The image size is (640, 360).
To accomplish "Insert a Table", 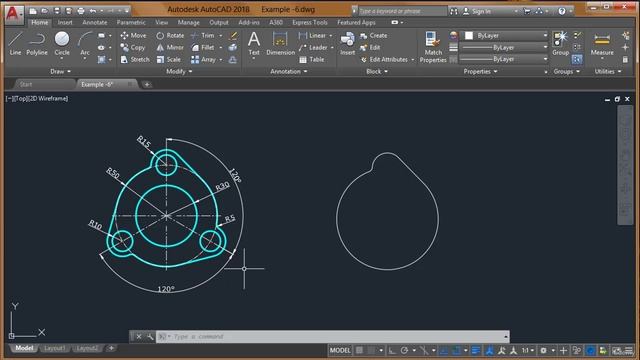I will pyautogui.click(x=312, y=60).
